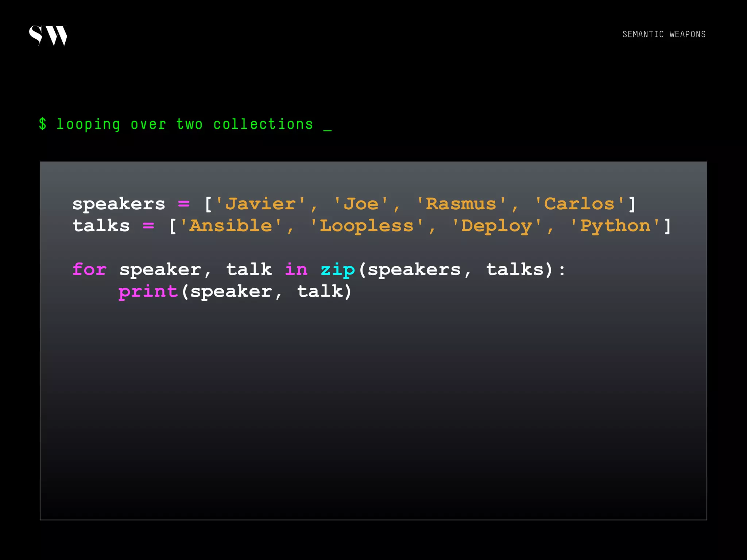The image size is (747, 560).
Task: Click the string 'Python' in the talks list
Action: pos(615,226)
